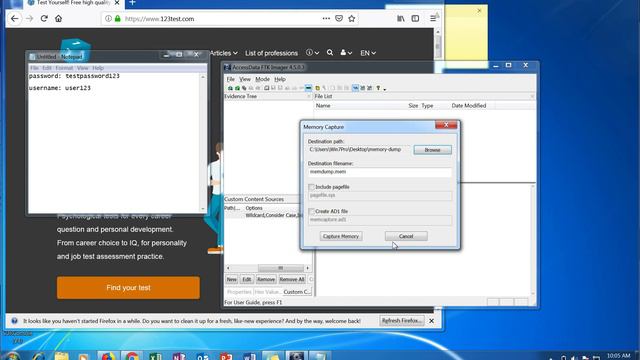
Task: Click the highlighted Capture Memory toolbar icon
Action: (309, 88)
